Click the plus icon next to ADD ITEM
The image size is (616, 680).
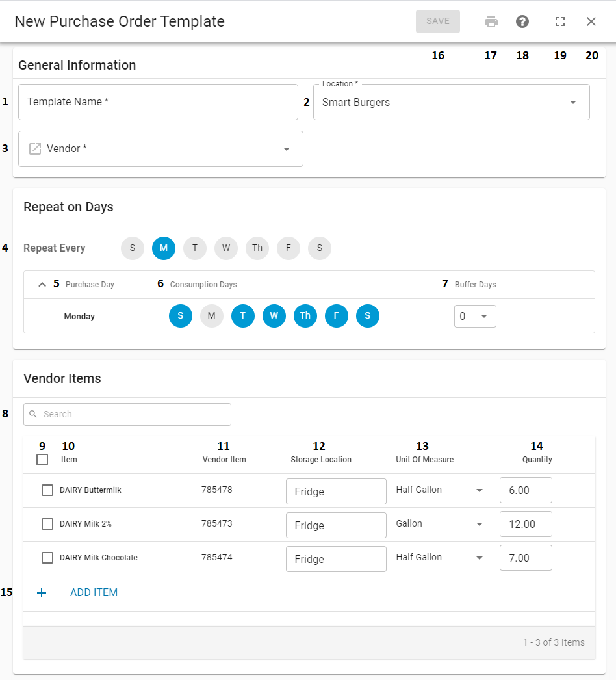point(42,593)
